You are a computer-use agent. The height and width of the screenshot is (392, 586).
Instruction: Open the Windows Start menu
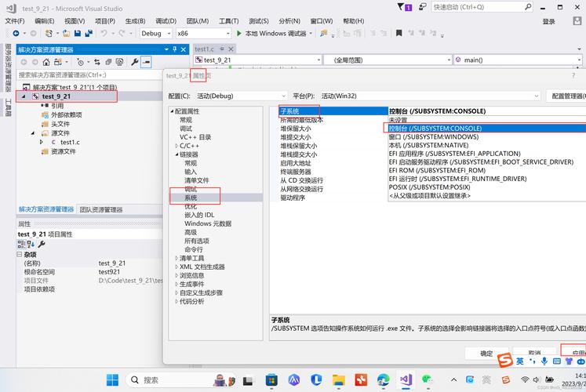(x=112, y=380)
